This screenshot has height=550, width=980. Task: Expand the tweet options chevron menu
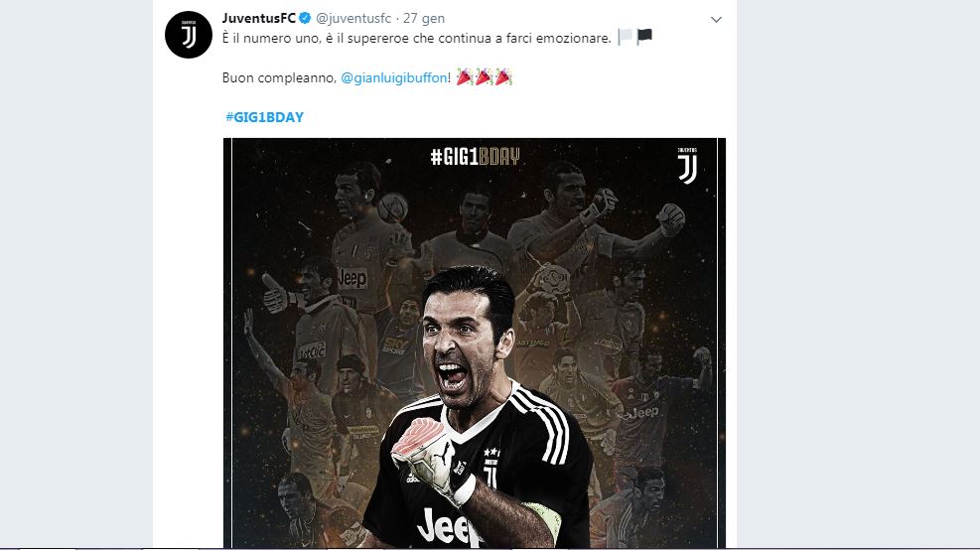tap(716, 20)
